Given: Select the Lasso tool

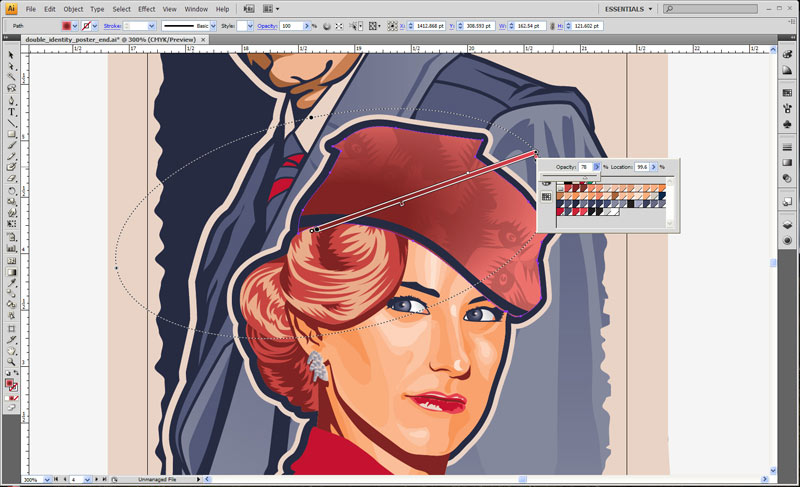Looking at the screenshot, I should [11, 89].
